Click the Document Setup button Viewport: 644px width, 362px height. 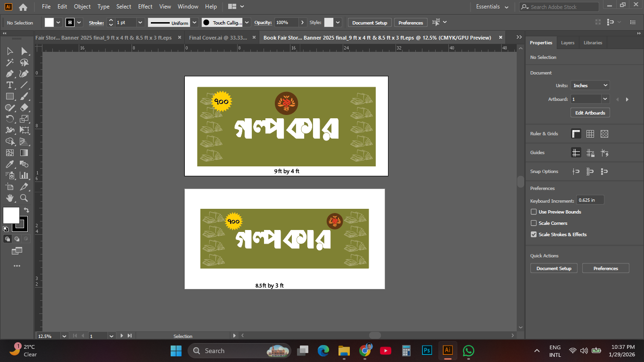click(369, 22)
